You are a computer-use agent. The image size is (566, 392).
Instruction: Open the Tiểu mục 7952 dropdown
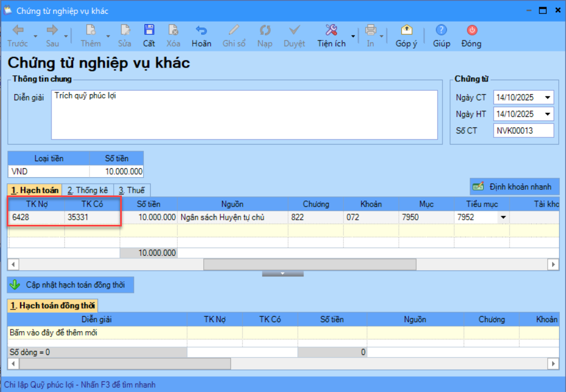pyautogui.click(x=503, y=218)
